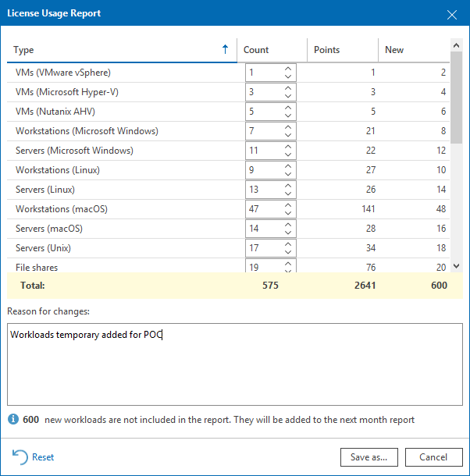470x476 pixels.
Task: Increase count for VMs (Microsoft Hyper-V)
Action: click(x=288, y=88)
